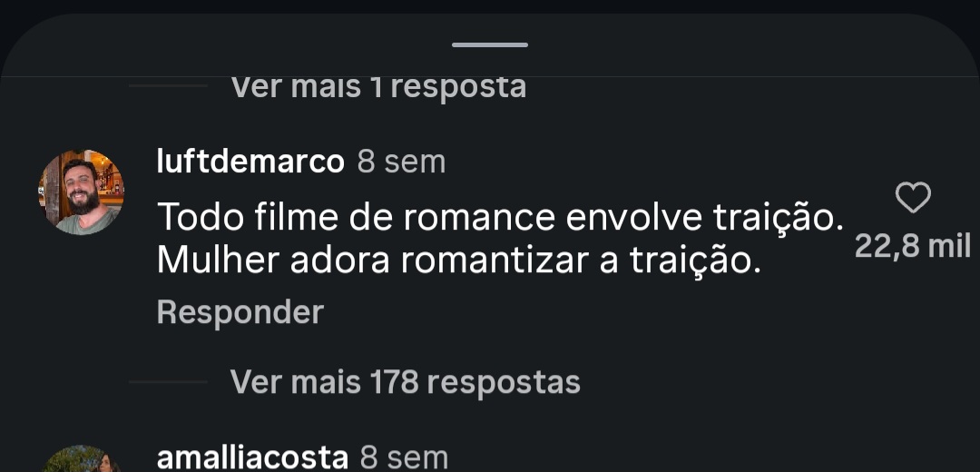Viewport: 980px width, 472px height.
Task: Dismiss comments by tapping dark area above sheet
Action: 490,5
